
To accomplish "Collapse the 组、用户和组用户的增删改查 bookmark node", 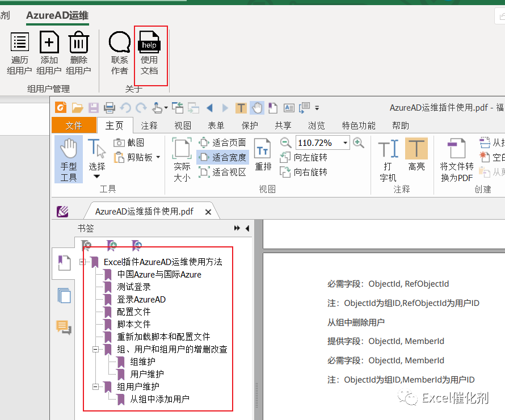I will (96, 350).
